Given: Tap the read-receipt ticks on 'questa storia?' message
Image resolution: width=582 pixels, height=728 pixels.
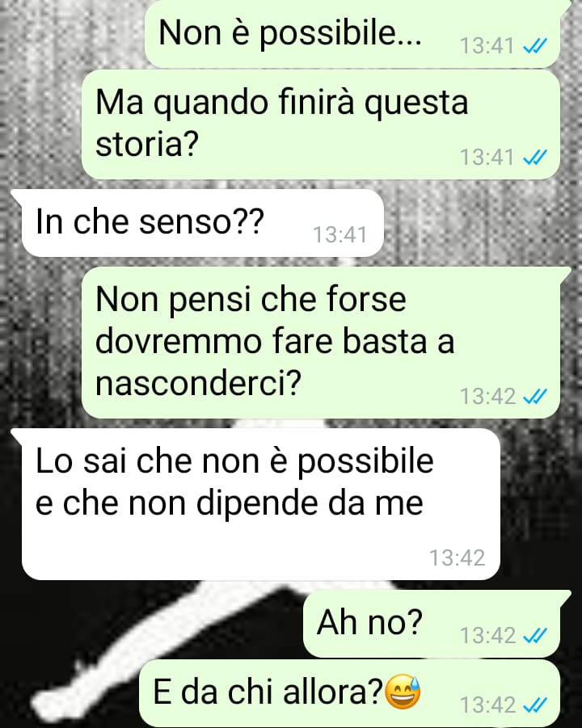Looking at the screenshot, I should coord(535,157).
